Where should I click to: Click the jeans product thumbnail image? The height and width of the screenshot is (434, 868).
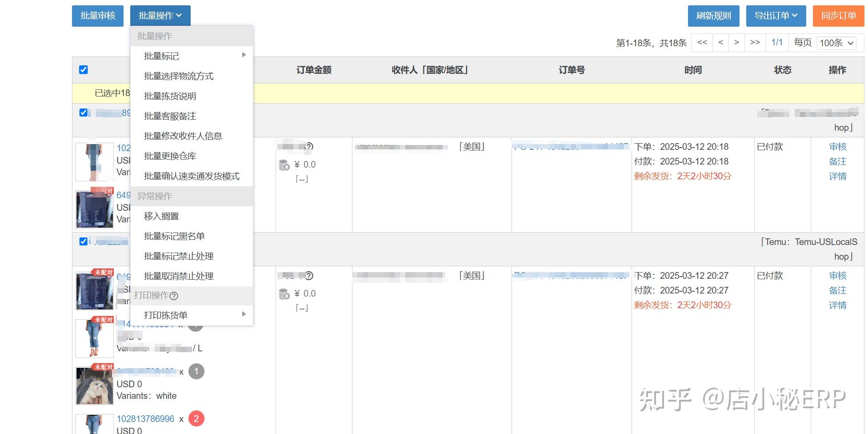[x=94, y=338]
